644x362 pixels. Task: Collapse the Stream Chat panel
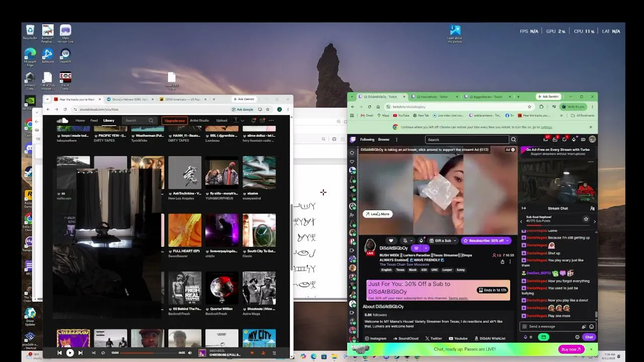(524, 208)
